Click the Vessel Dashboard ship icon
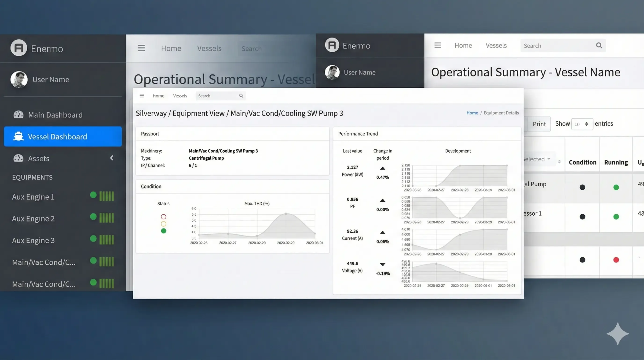Image resolution: width=644 pixels, height=360 pixels. tap(18, 136)
